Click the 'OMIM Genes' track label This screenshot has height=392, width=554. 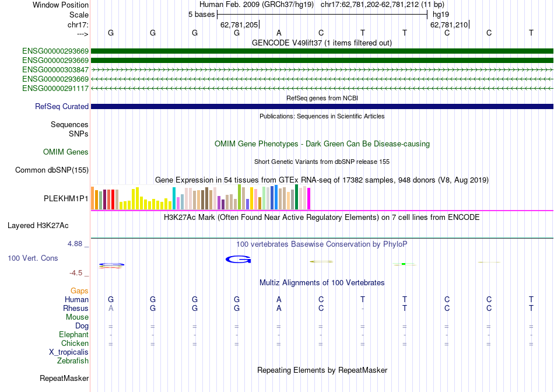[65, 152]
